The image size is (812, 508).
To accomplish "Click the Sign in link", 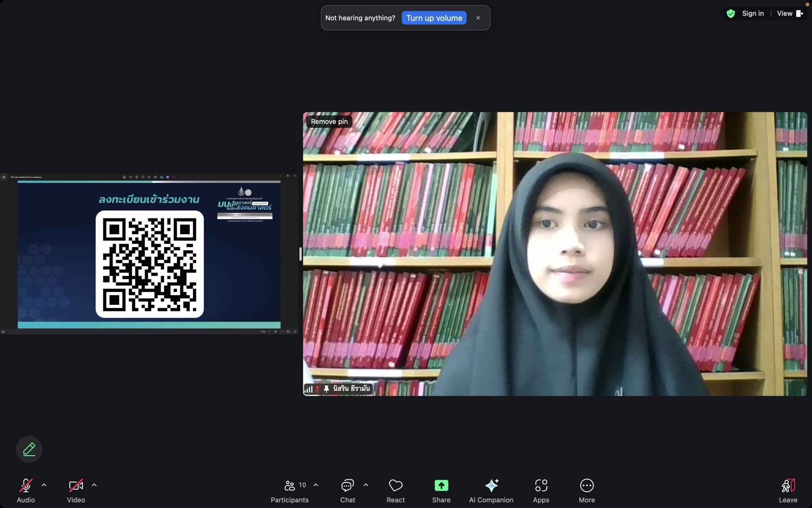I will pyautogui.click(x=753, y=13).
